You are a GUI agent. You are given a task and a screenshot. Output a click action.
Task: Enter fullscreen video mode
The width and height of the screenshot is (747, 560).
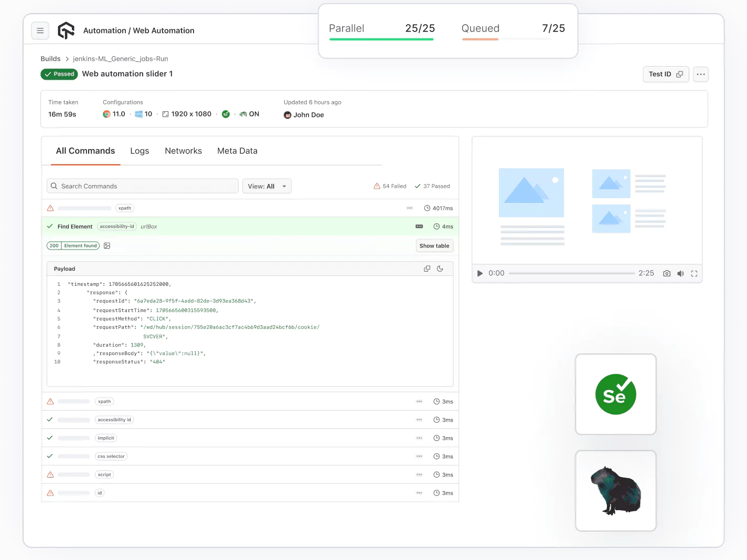click(694, 273)
